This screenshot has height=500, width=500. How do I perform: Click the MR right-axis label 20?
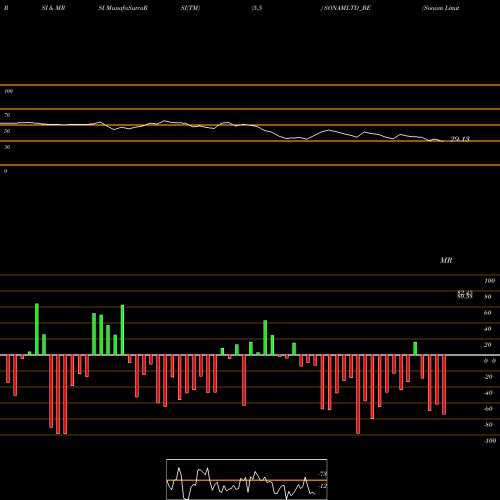point(487,345)
